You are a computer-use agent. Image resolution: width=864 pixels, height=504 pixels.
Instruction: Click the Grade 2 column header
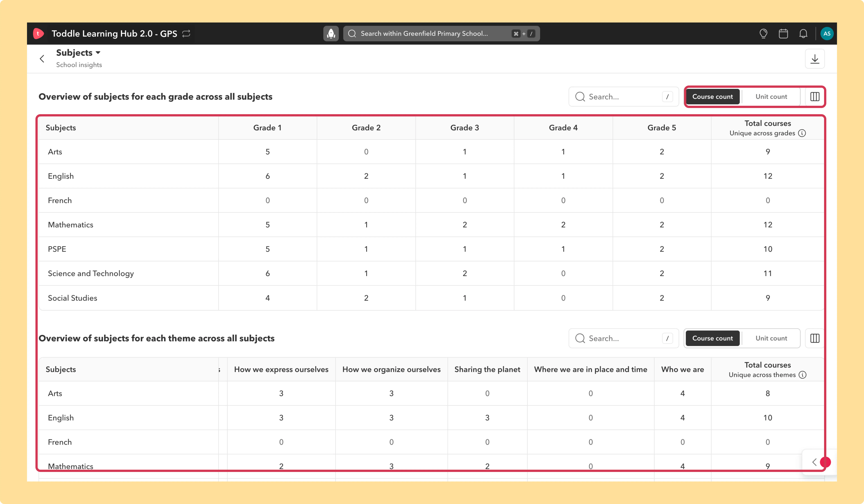tap(366, 128)
